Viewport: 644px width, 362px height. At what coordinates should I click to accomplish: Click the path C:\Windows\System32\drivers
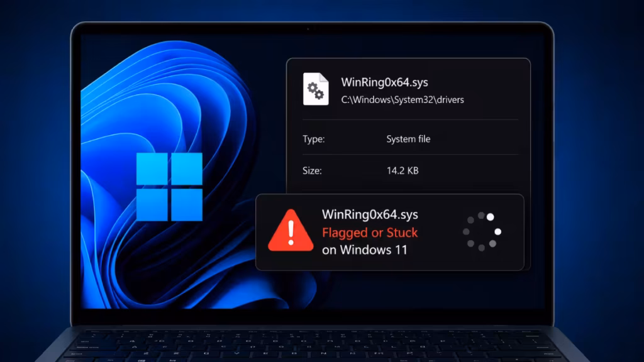(x=402, y=100)
